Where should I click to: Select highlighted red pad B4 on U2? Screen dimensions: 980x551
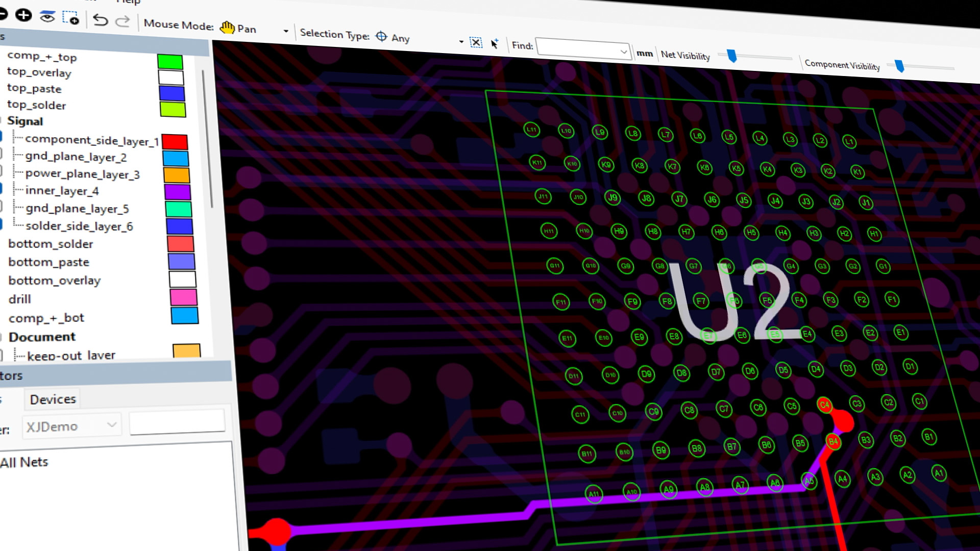point(833,442)
